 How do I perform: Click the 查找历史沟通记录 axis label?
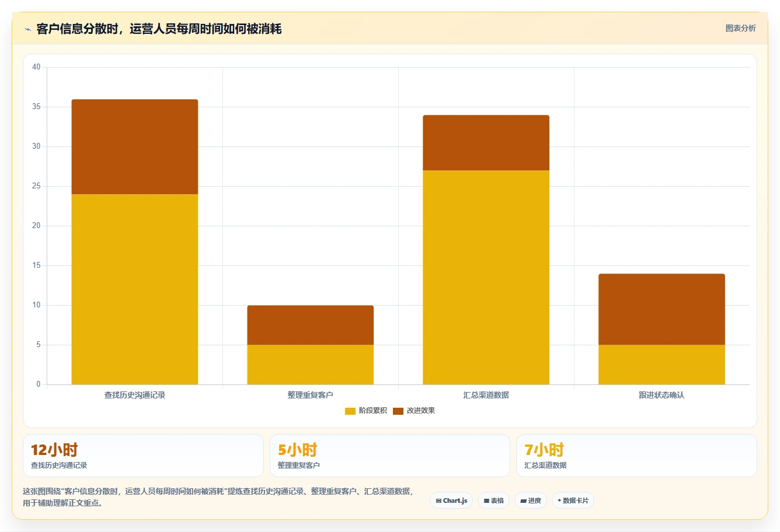[135, 395]
